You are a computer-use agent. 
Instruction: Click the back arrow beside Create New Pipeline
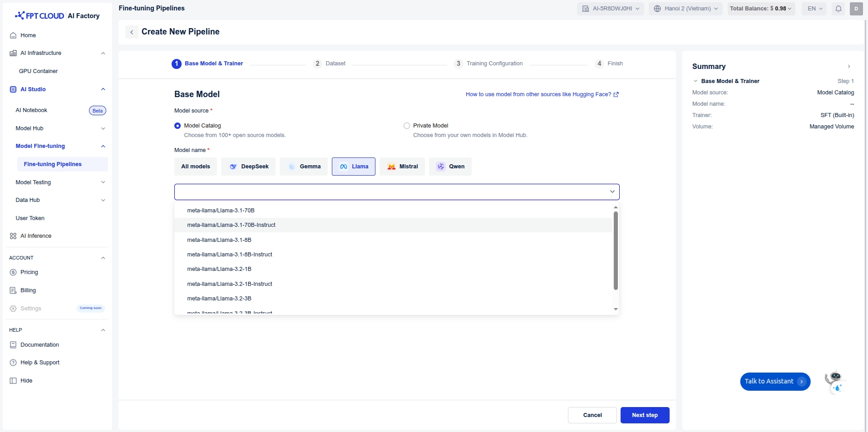click(x=132, y=32)
